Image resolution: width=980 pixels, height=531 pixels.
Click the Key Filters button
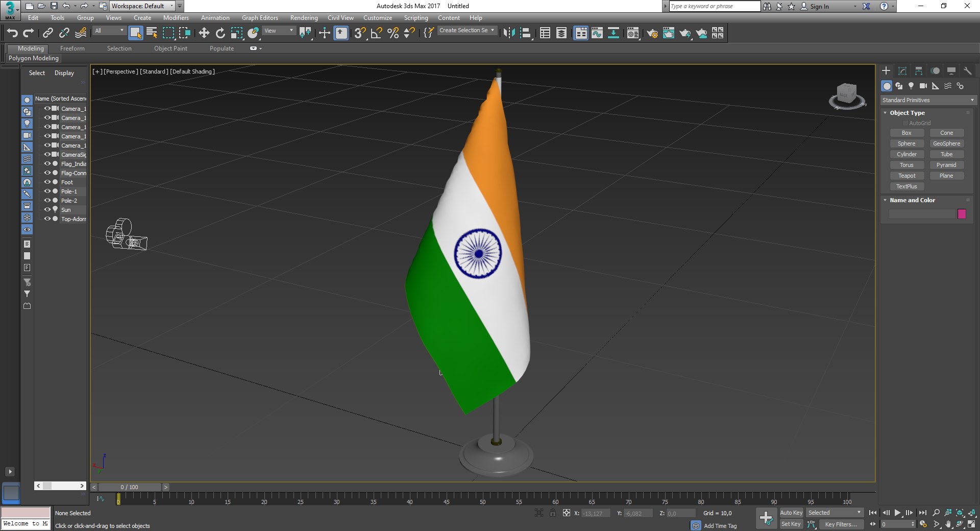click(x=841, y=524)
